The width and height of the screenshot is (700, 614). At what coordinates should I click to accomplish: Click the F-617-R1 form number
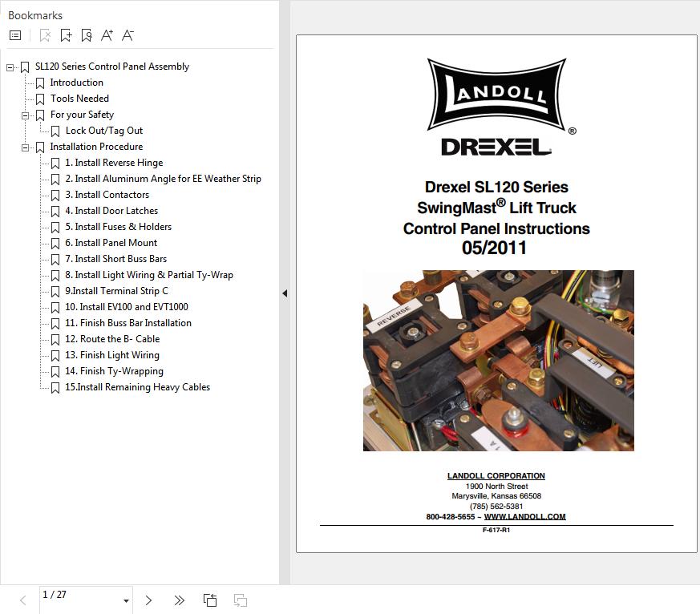tap(496, 530)
